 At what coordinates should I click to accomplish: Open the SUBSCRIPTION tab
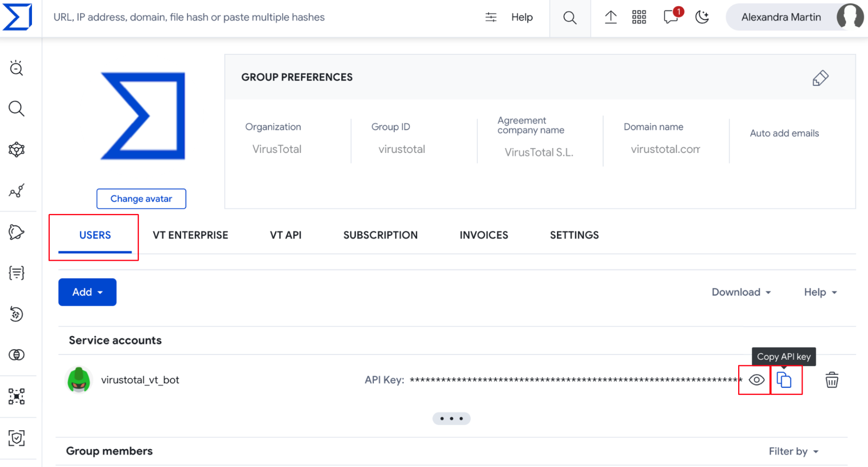click(381, 235)
